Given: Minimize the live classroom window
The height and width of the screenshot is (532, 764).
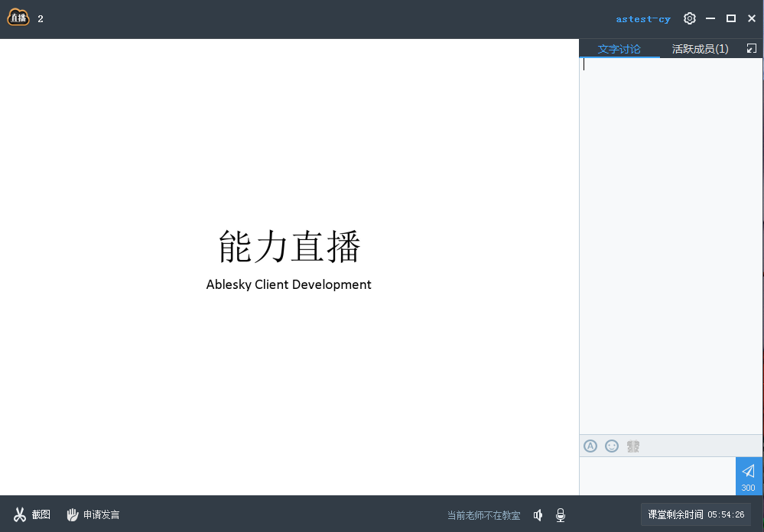Looking at the screenshot, I should (x=710, y=18).
